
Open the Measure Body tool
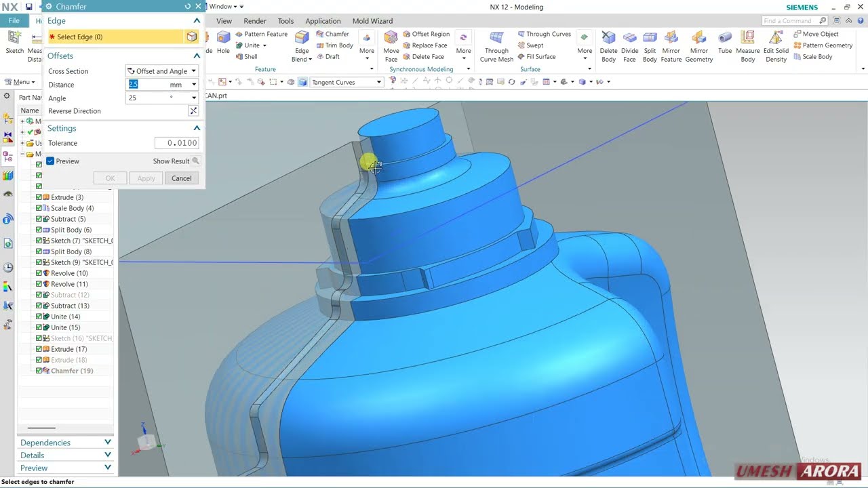(748, 46)
